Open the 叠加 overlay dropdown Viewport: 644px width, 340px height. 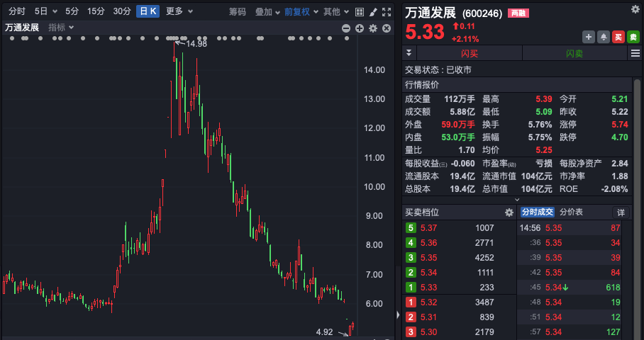267,12
